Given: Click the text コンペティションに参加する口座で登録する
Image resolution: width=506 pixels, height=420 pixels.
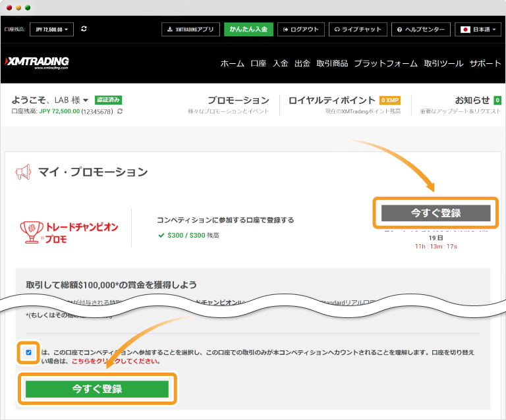Looking at the screenshot, I should pos(225,220).
